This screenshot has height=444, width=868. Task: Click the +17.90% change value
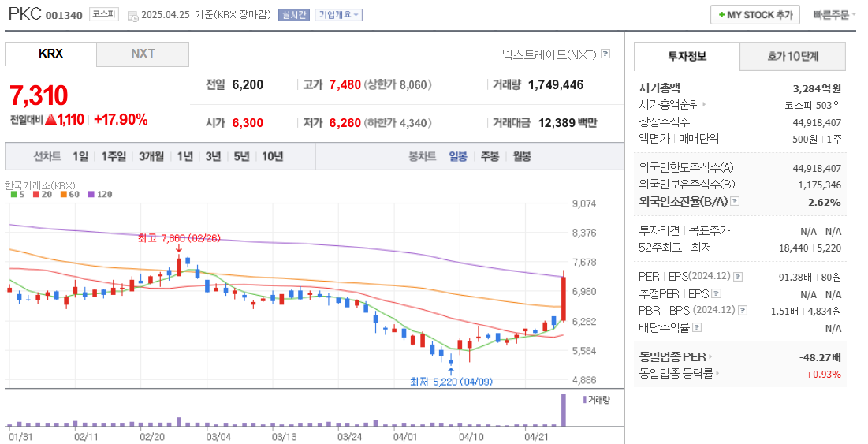121,120
